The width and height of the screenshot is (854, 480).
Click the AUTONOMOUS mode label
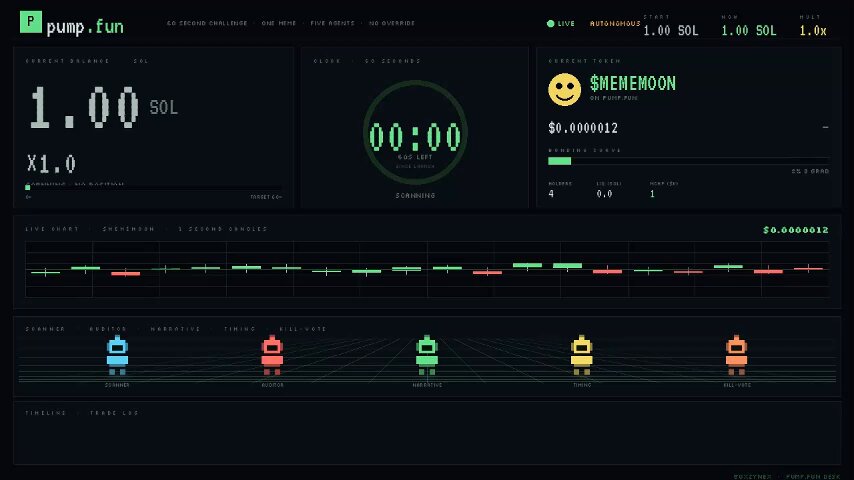614,23
